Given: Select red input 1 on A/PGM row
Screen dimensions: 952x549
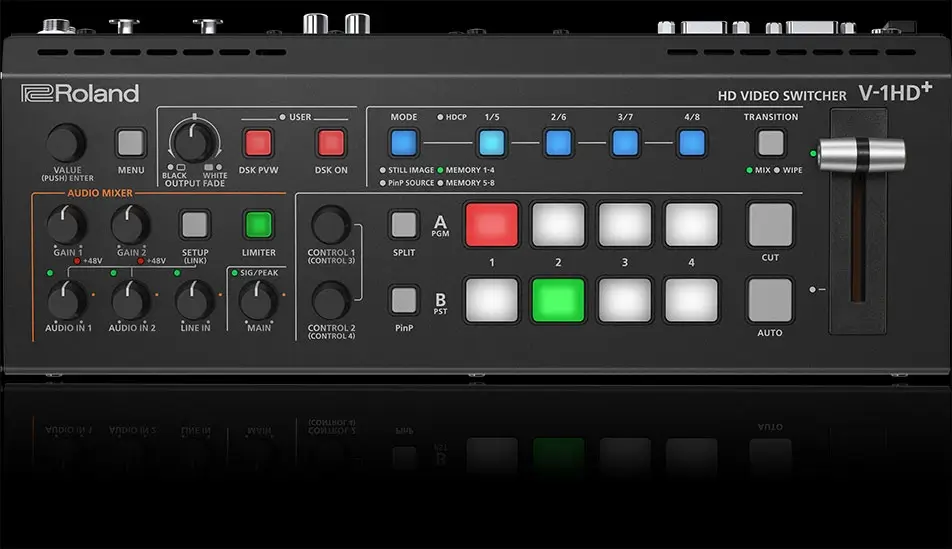Looking at the screenshot, I should point(491,224).
